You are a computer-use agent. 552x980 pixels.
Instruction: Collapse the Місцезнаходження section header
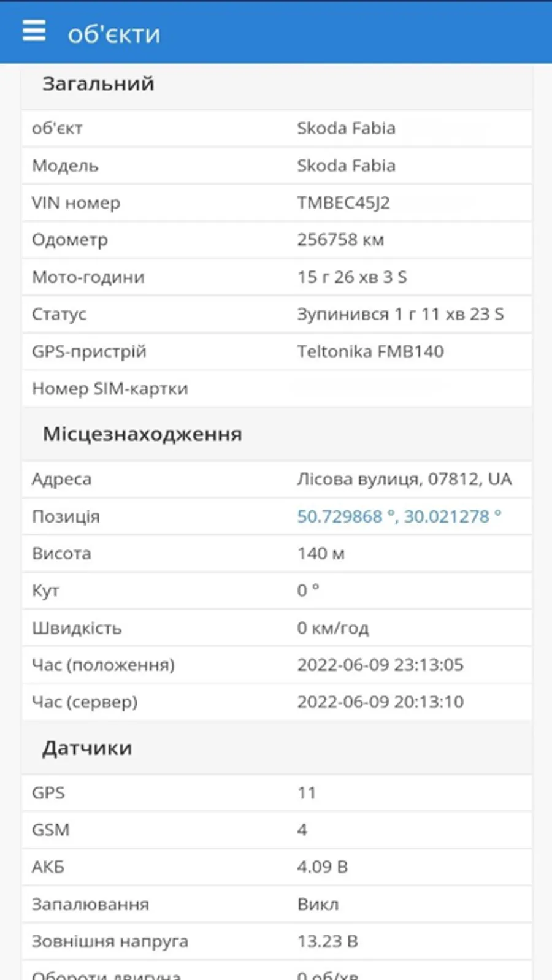[x=142, y=434]
